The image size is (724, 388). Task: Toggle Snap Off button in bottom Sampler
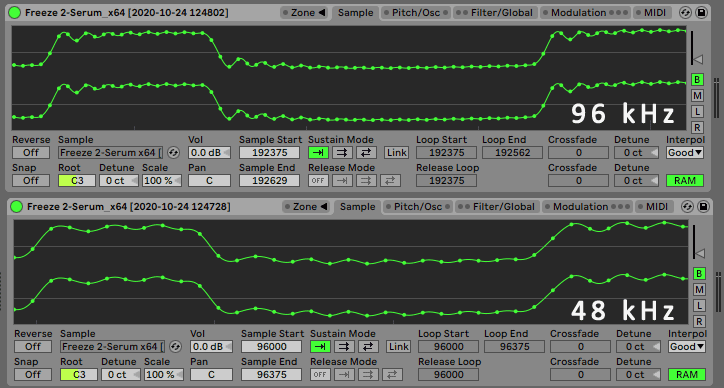click(x=33, y=375)
